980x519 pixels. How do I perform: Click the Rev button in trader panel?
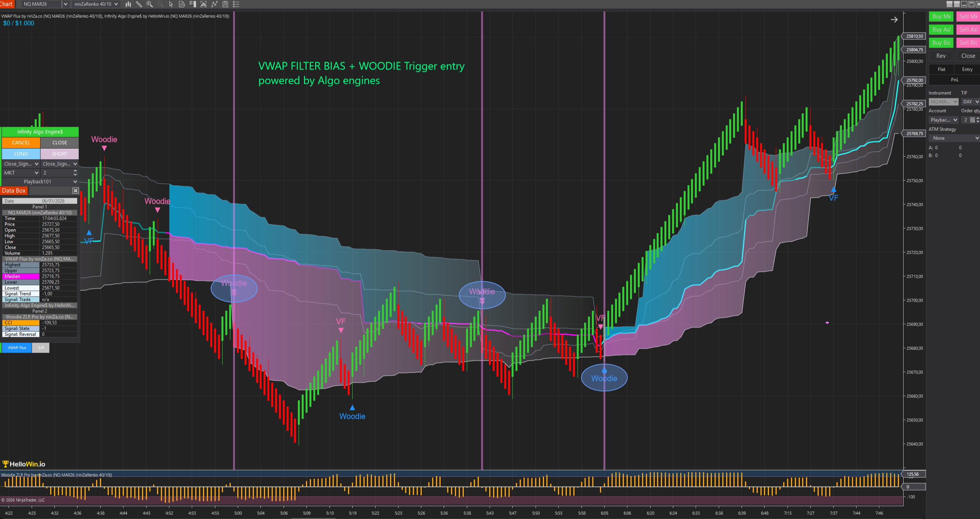[941, 56]
